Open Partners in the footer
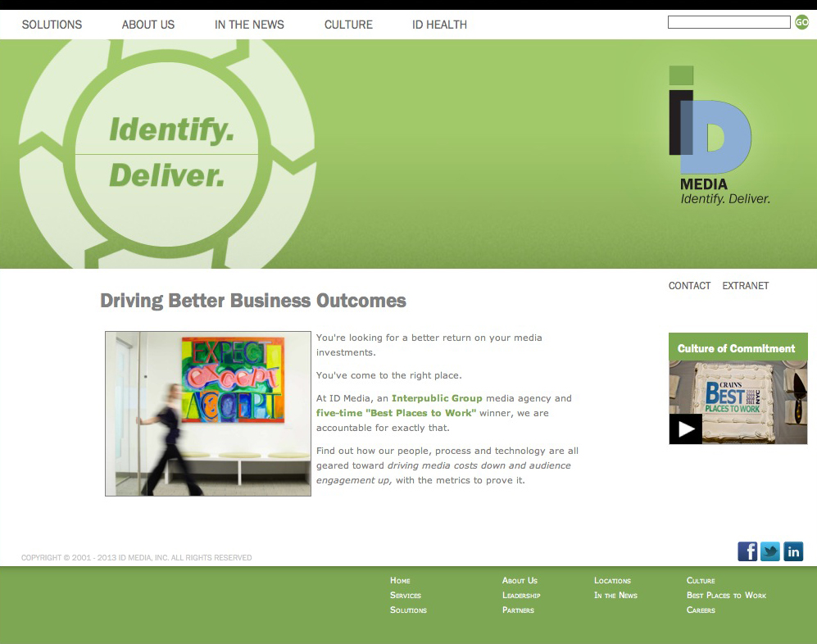 pos(518,610)
